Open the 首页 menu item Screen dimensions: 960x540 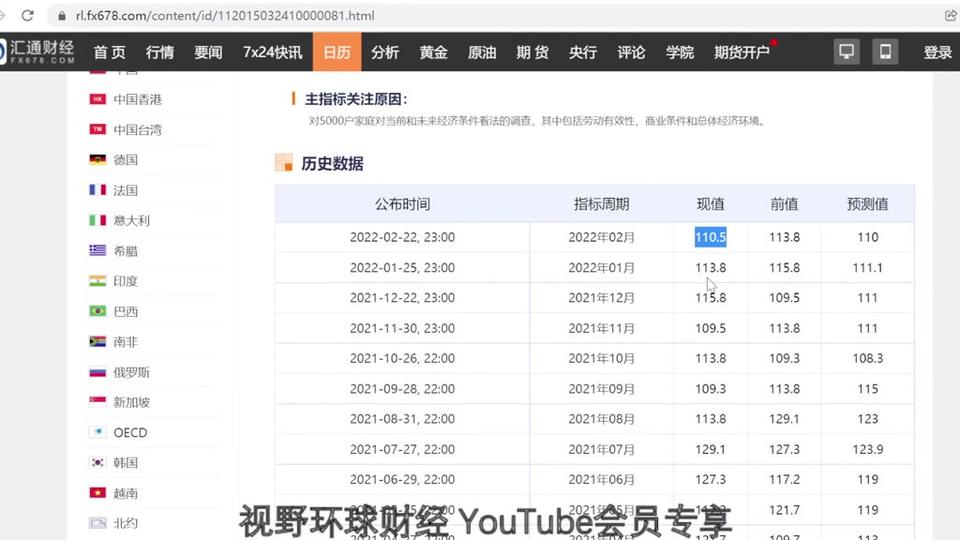(x=109, y=52)
